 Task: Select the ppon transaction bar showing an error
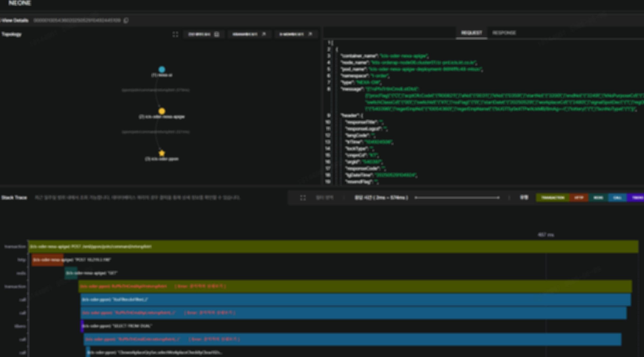point(355,286)
